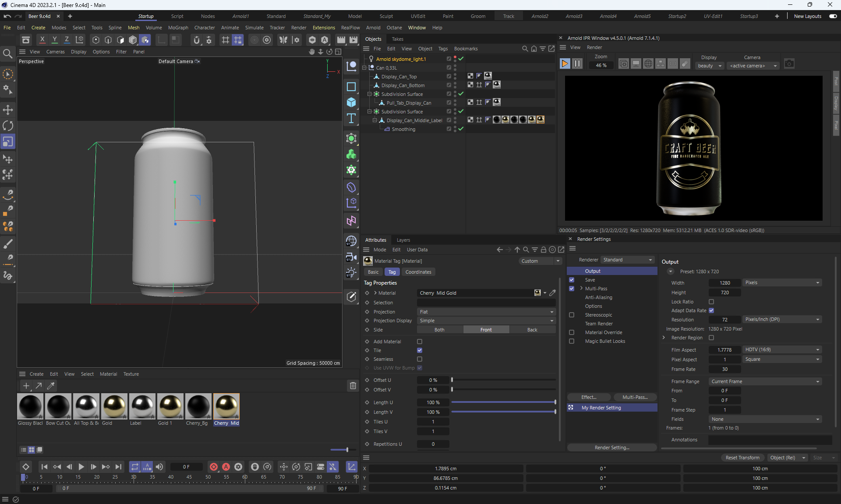The width and height of the screenshot is (841, 504).
Task: Select the Text spline tool icon
Action: point(351,118)
